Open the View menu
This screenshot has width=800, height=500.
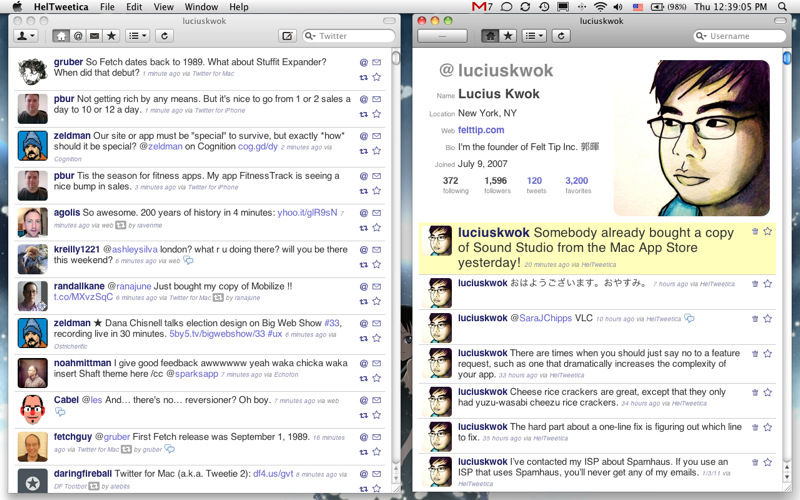pos(163,7)
